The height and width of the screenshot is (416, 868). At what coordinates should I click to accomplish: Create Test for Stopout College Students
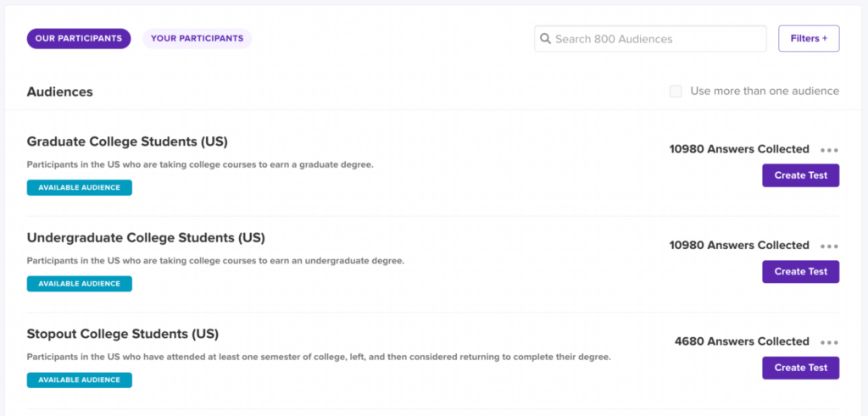point(800,368)
